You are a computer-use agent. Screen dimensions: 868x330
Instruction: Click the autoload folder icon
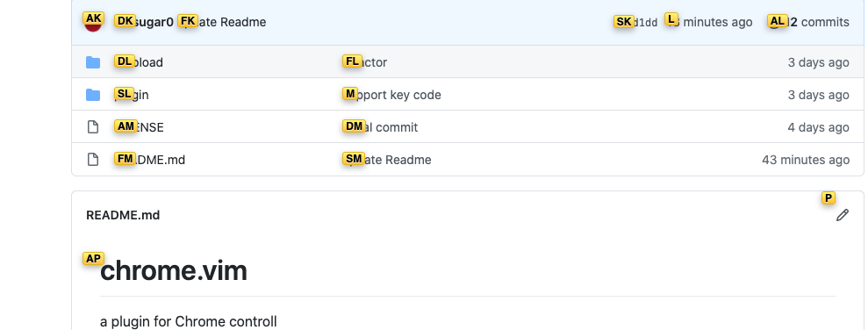(x=93, y=62)
